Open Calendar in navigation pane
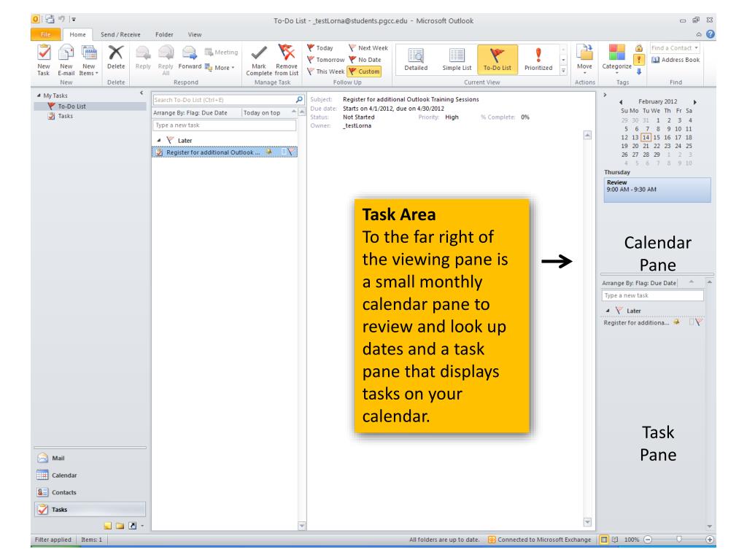Viewport: 747px width, 560px height. [x=90, y=475]
